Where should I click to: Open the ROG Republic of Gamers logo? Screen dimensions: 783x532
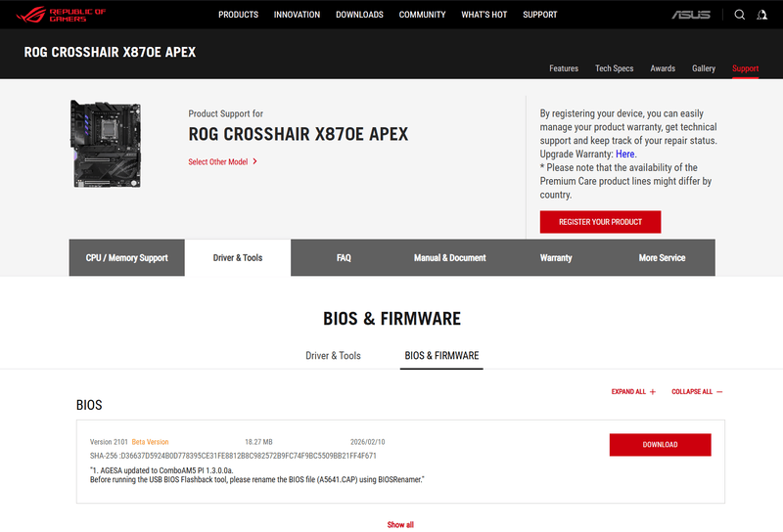61,15
